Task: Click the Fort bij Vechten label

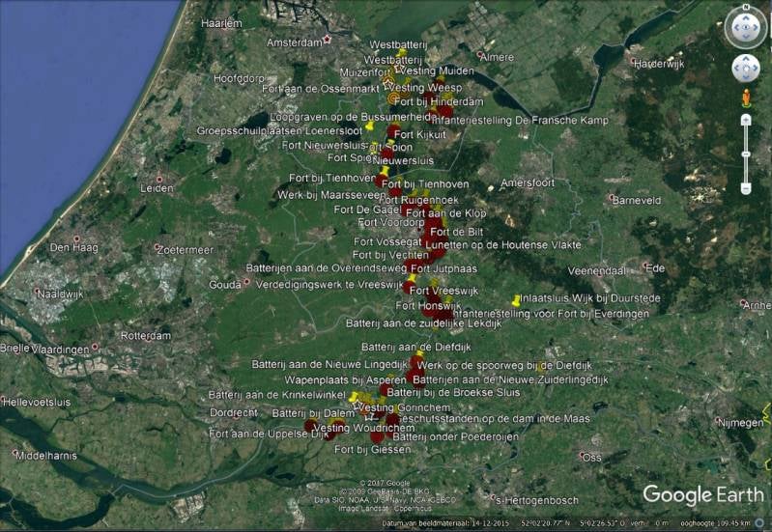Action: (390, 255)
